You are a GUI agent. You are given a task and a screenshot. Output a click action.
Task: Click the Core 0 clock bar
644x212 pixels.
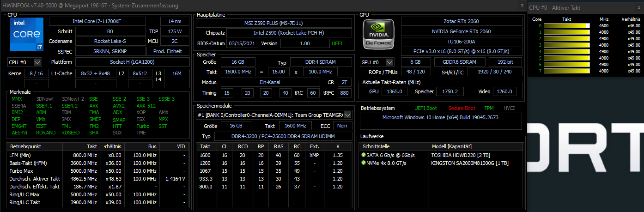[567, 26]
